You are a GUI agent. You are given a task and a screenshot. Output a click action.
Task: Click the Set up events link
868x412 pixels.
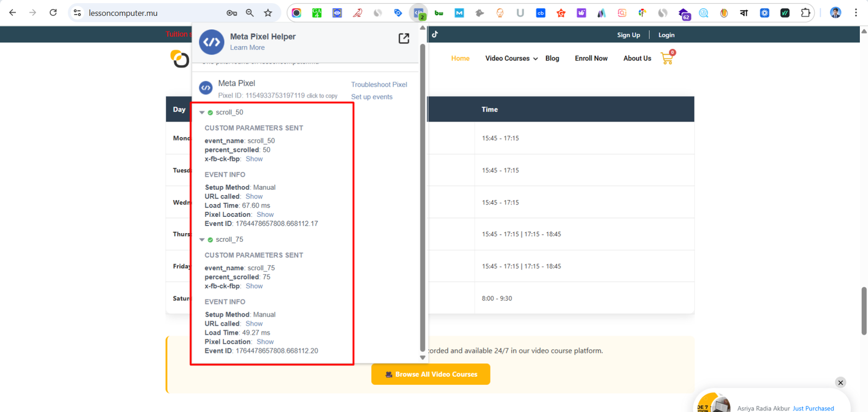pyautogui.click(x=372, y=97)
